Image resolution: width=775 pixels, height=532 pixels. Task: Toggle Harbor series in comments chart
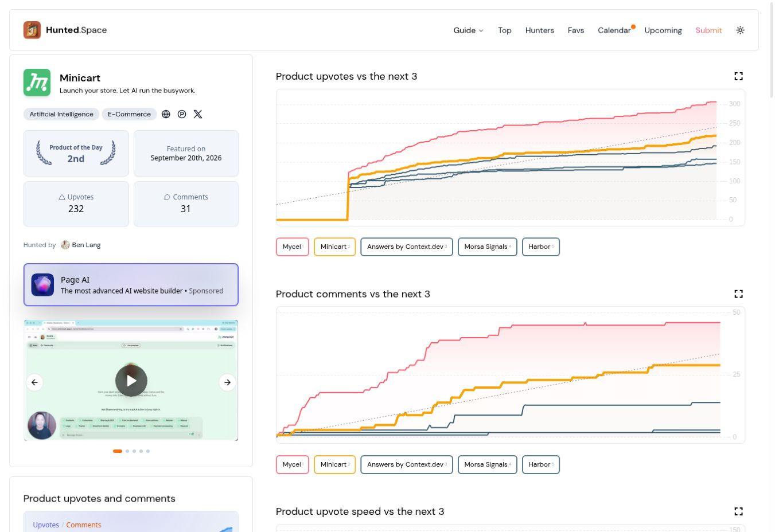pyautogui.click(x=541, y=465)
